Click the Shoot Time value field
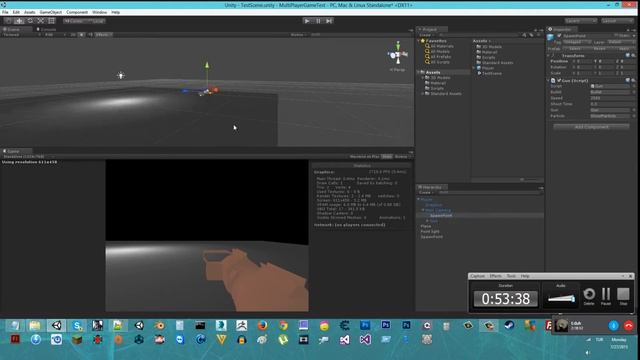The height and width of the screenshot is (360, 640). point(612,104)
